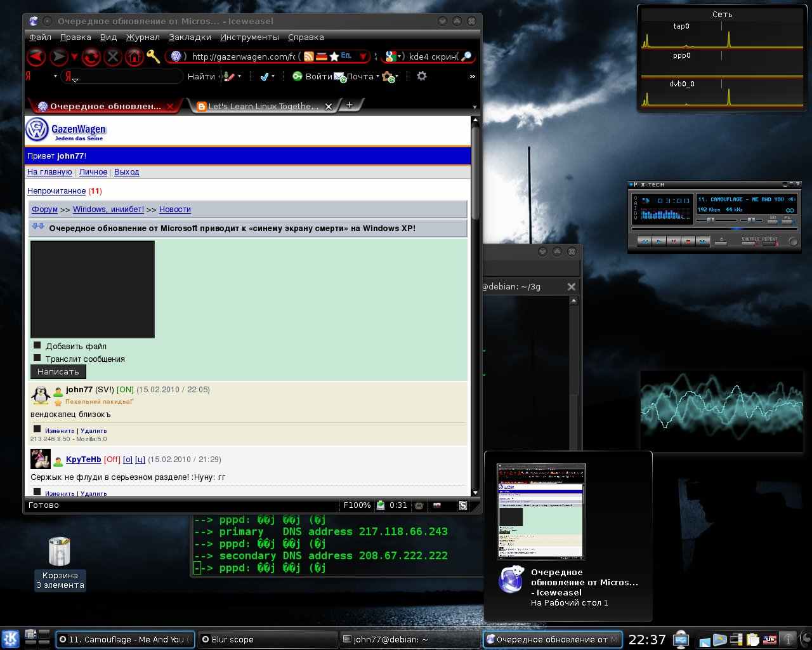Click the Новости breadcrumb link
This screenshot has height=650, width=812.
pyautogui.click(x=174, y=209)
